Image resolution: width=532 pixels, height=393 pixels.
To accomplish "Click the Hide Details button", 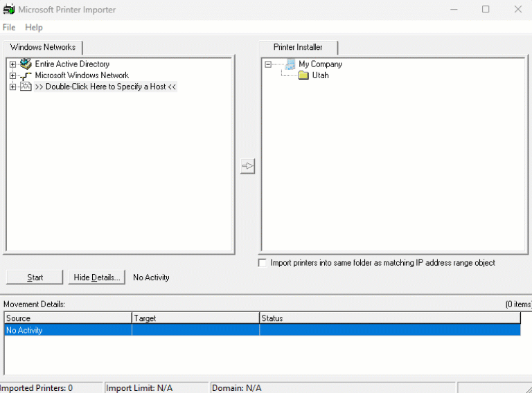I will coord(97,277).
